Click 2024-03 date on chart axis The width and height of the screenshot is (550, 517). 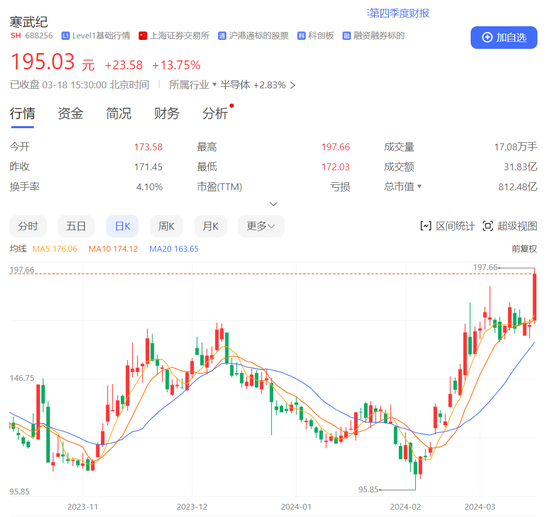point(480,507)
